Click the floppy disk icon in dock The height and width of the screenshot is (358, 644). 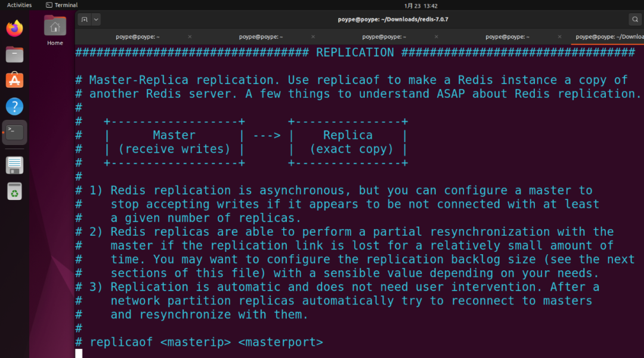pyautogui.click(x=14, y=165)
